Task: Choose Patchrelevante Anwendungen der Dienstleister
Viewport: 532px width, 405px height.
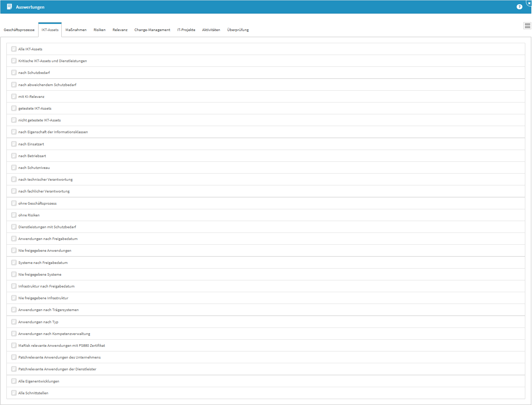Action: pyautogui.click(x=57, y=369)
